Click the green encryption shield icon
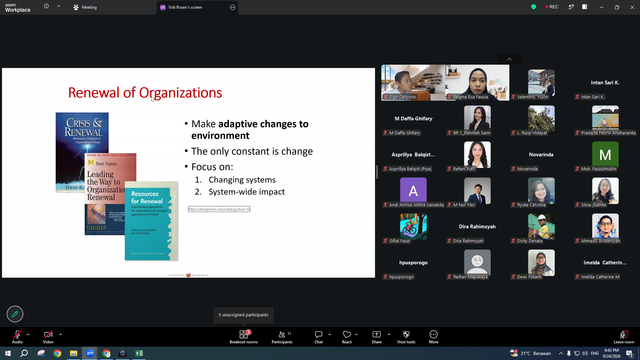The width and height of the screenshot is (640, 360). 533,7
